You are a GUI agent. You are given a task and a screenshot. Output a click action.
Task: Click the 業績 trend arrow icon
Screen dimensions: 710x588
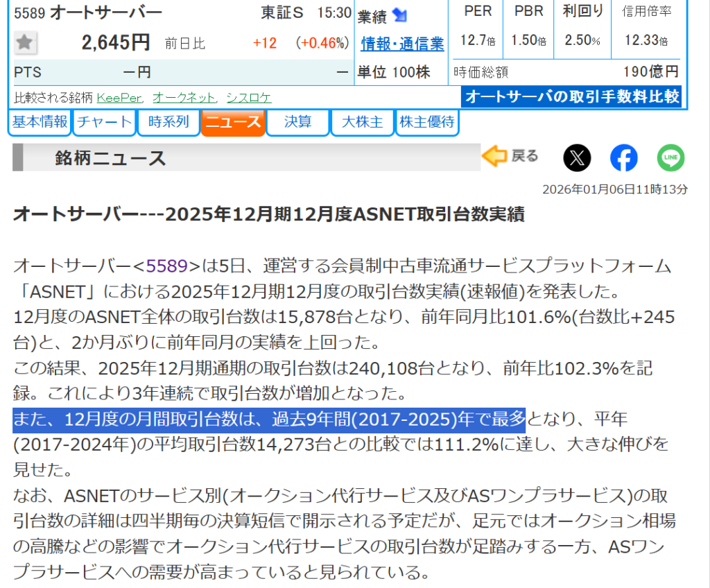point(400,15)
